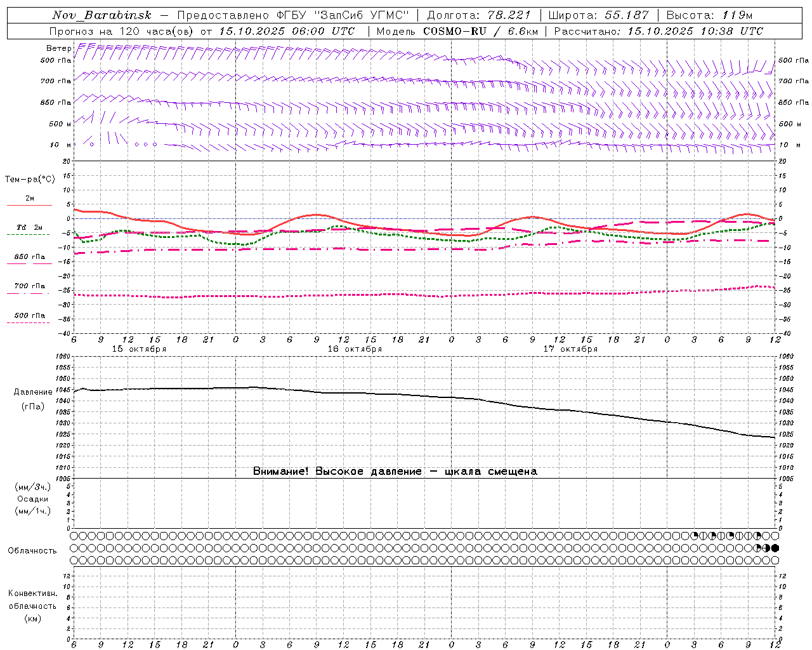
Task: Click the 850 гПа temperature legend entry
Action: coord(30,257)
